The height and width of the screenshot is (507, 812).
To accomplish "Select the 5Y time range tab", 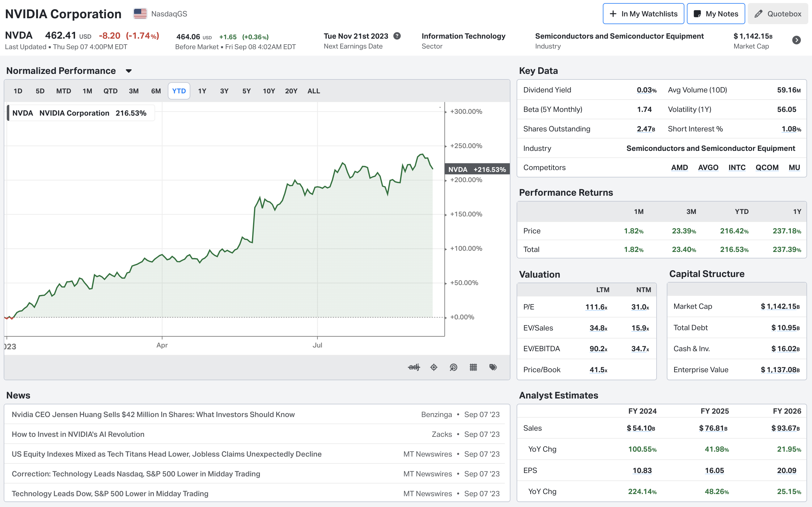I will [x=246, y=91].
